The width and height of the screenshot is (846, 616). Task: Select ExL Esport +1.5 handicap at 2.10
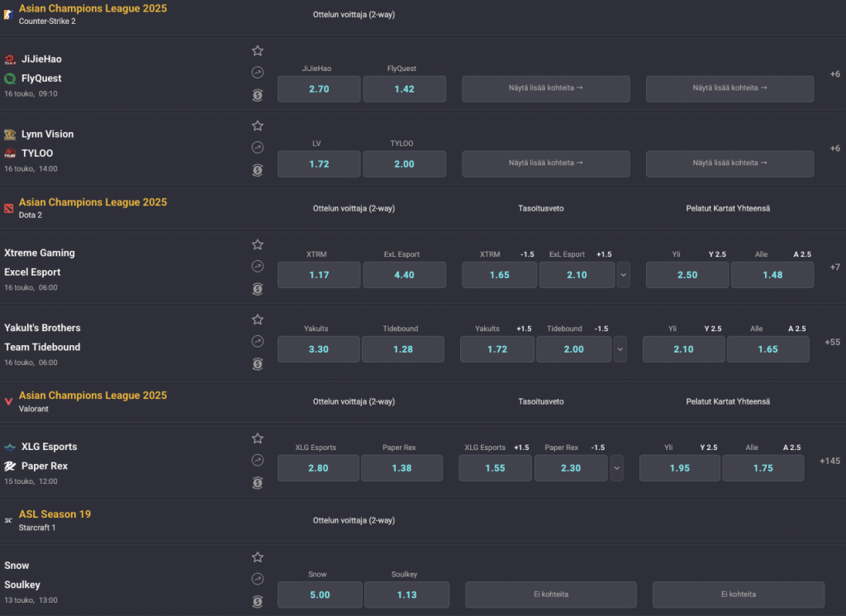pos(577,274)
